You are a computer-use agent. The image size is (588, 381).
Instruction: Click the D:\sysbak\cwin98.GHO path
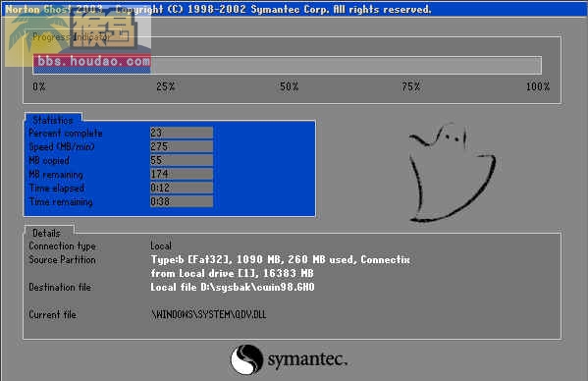pos(257,288)
